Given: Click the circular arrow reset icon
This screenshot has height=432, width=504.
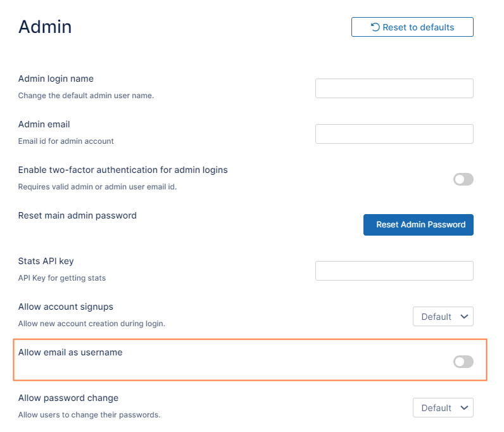Looking at the screenshot, I should pyautogui.click(x=375, y=27).
